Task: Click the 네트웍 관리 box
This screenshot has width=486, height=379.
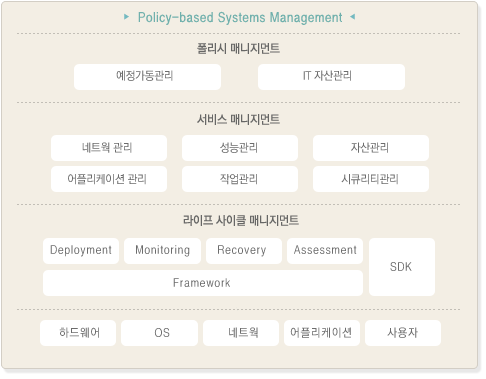Action: pyautogui.click(x=109, y=148)
